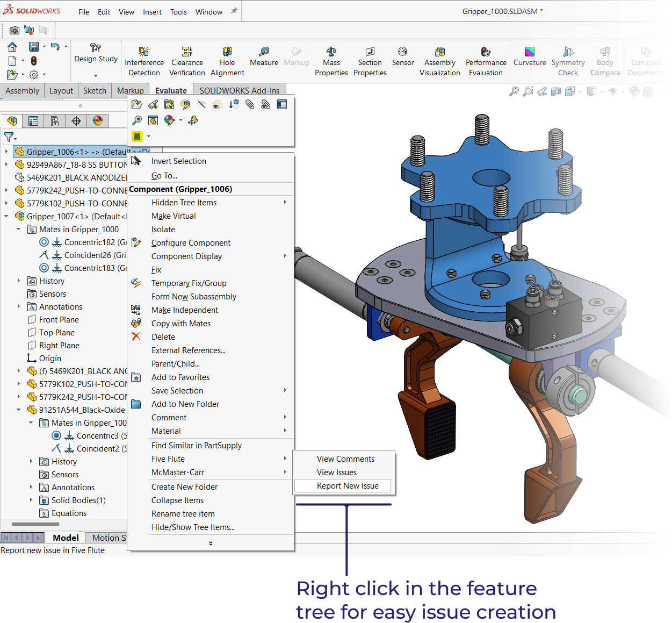Choose Find Similar in PartSupply
Viewport: 672px width, 623px height.
point(211,446)
